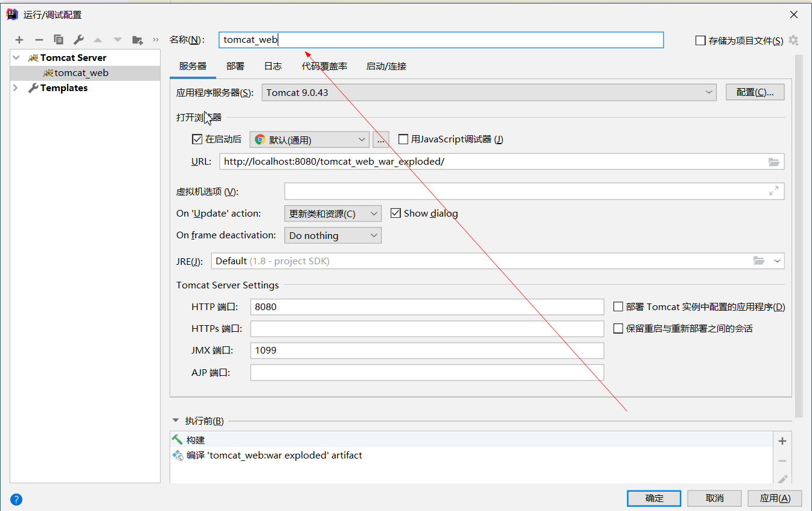Close the 运行/调试配置 dialog
This screenshot has height=511, width=812.
(793, 14)
